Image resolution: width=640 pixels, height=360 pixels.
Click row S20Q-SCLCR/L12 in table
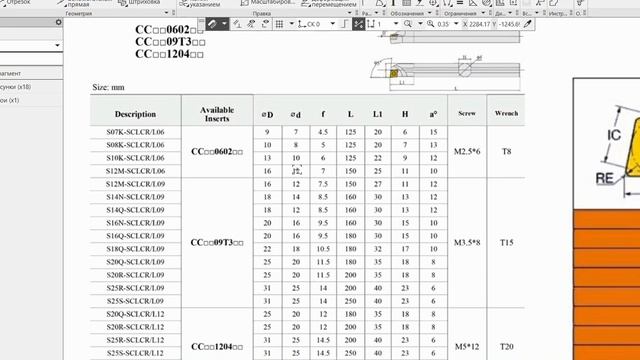click(x=135, y=314)
